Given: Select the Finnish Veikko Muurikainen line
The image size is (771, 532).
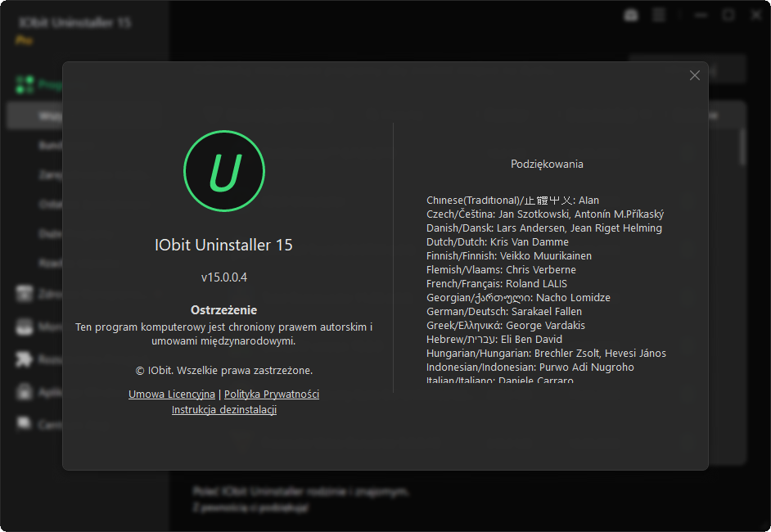Looking at the screenshot, I should pyautogui.click(x=509, y=255).
